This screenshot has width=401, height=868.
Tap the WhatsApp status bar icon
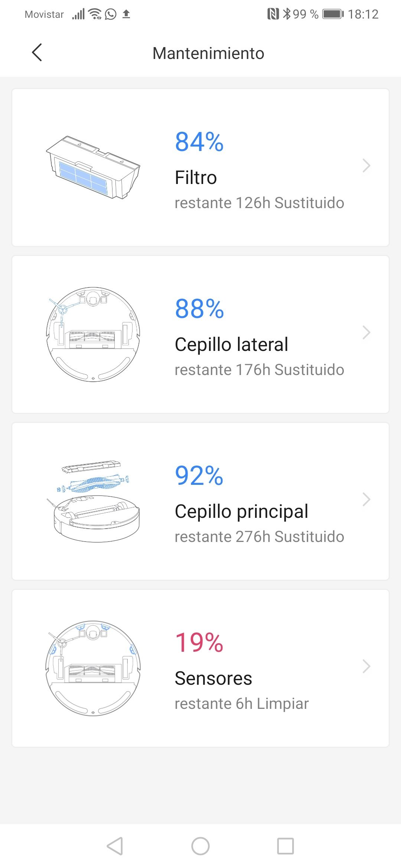coord(111,14)
